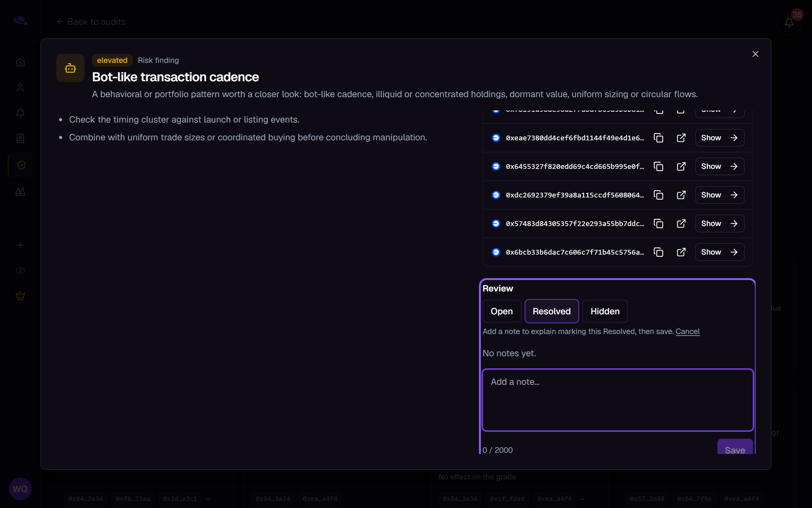Open the shield audits sidebar icon

[x=21, y=165]
